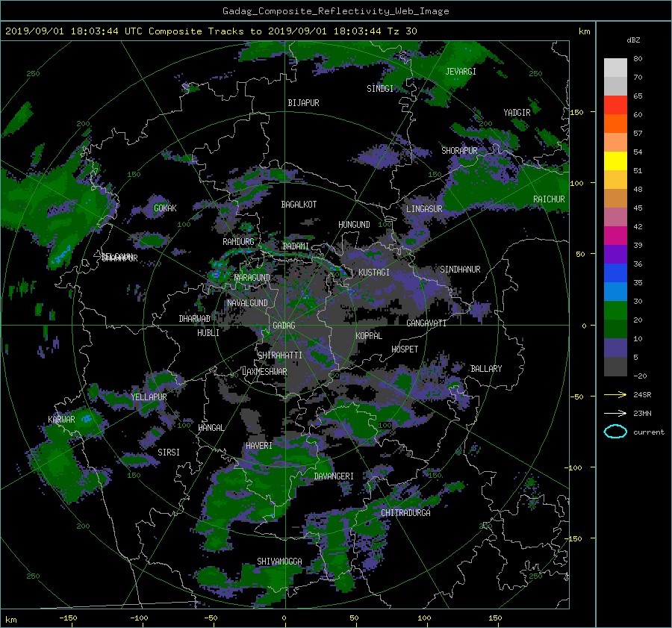Click the SHORAPUR city label
This screenshot has height=628, width=672.
459,151
